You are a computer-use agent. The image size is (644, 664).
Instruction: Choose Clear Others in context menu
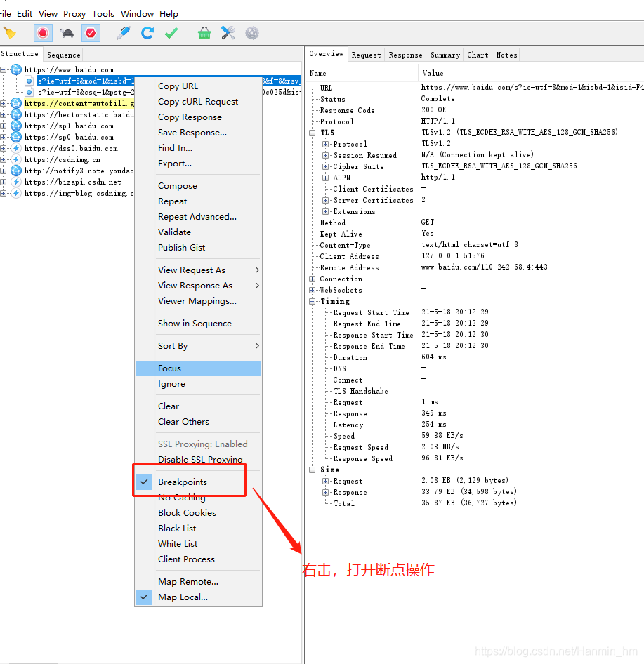tap(198, 422)
